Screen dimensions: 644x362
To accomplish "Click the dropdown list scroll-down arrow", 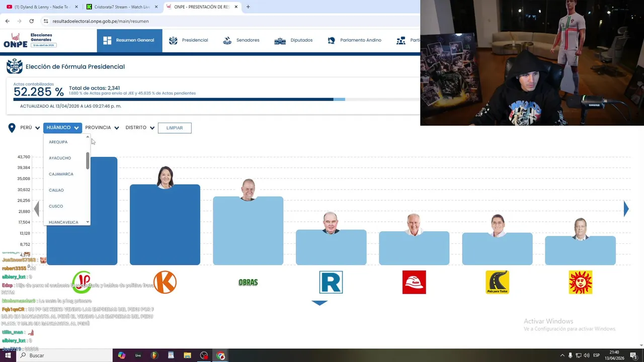I will (88, 222).
